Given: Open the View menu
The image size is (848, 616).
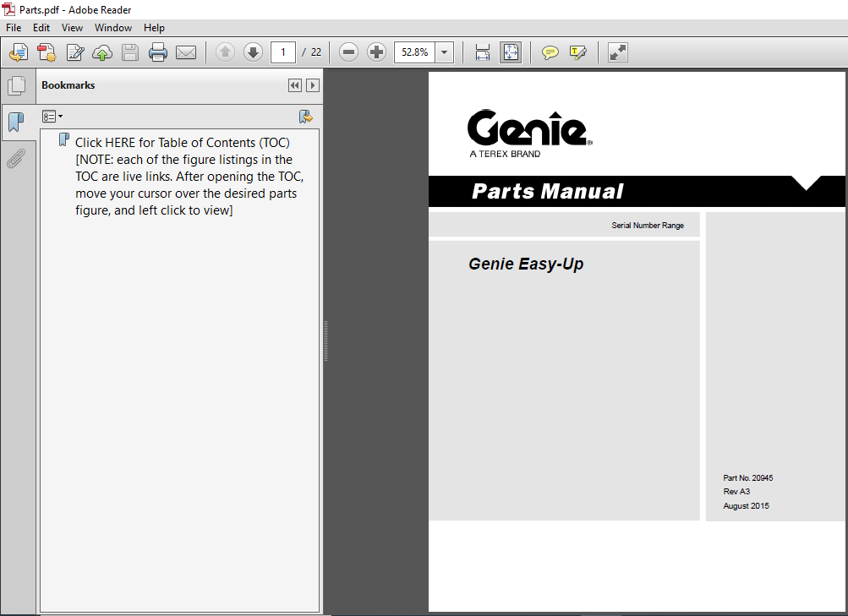Looking at the screenshot, I should [72, 28].
